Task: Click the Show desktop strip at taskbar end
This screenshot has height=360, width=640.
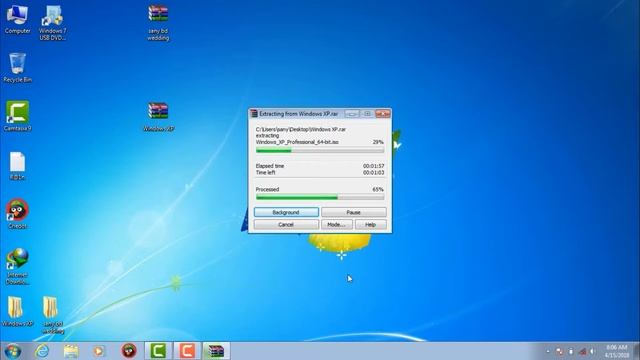Action: pos(637,351)
